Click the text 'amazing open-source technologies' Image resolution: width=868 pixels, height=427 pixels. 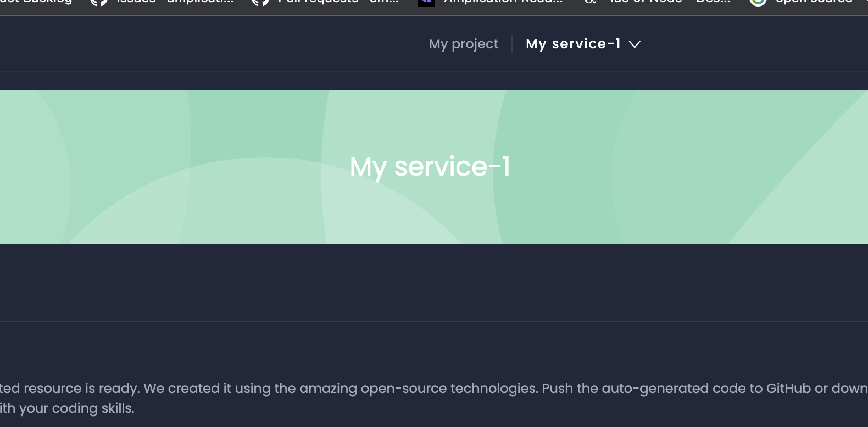[419, 389]
